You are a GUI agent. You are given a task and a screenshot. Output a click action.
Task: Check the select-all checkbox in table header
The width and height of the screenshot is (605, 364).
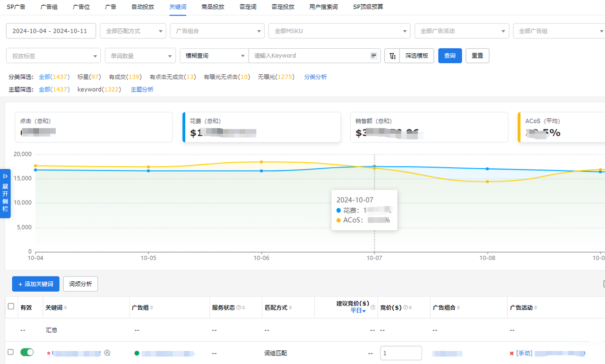tap(11, 307)
